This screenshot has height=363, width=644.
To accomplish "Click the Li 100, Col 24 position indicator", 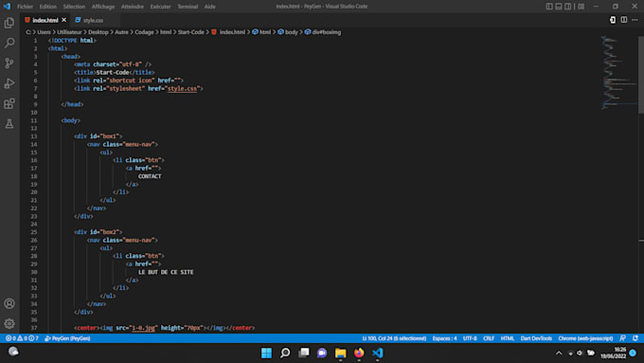I will (394, 338).
